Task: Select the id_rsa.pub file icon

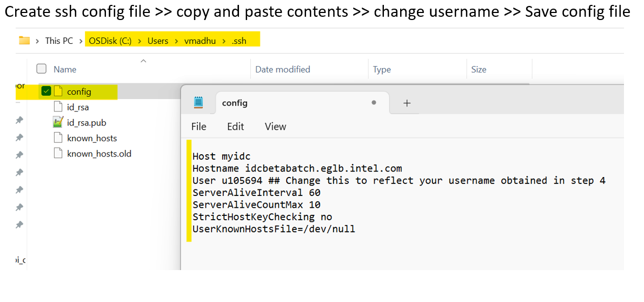Action: coord(58,122)
